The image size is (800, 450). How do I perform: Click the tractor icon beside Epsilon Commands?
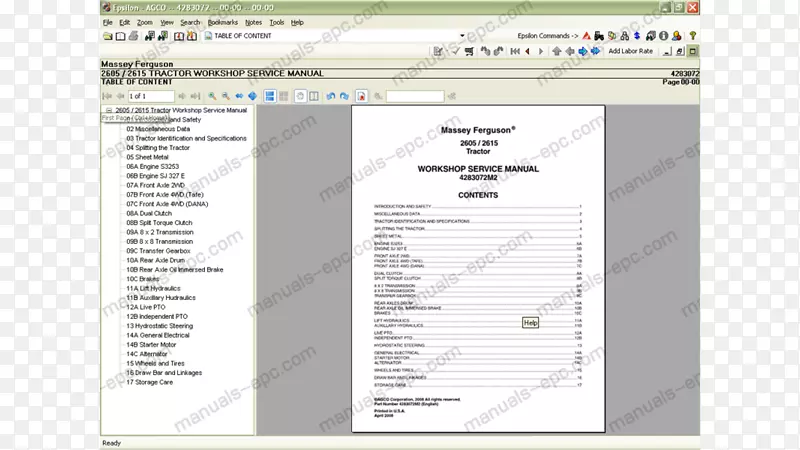coord(597,36)
